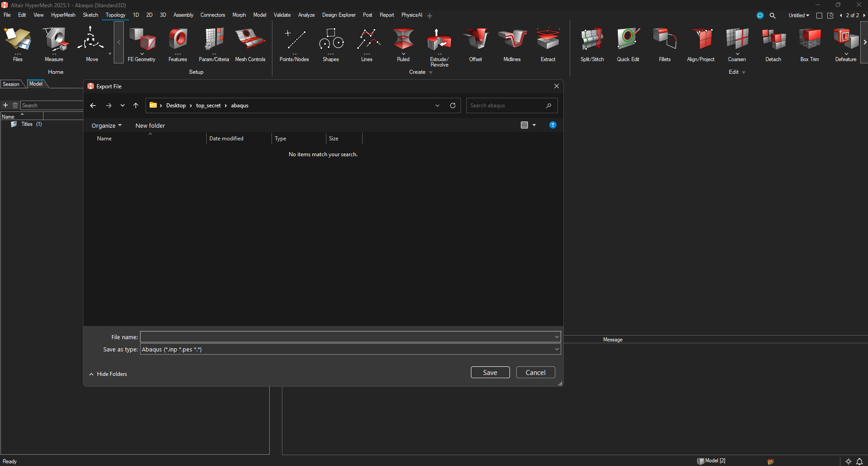The width and height of the screenshot is (868, 466).
Task: Open the Align/Project tool
Action: (x=701, y=44)
